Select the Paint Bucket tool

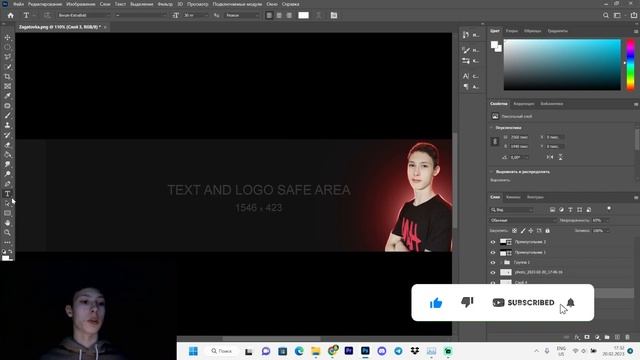pos(7,155)
